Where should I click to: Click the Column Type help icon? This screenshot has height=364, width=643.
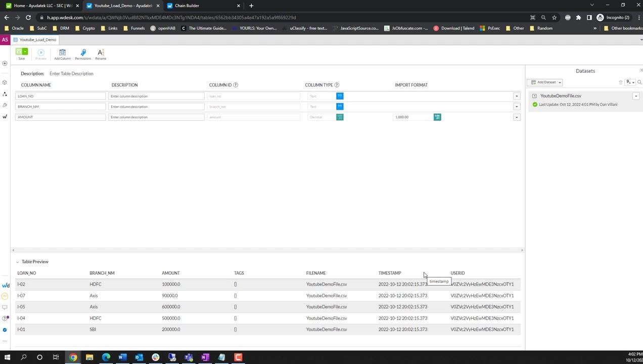pos(337,85)
